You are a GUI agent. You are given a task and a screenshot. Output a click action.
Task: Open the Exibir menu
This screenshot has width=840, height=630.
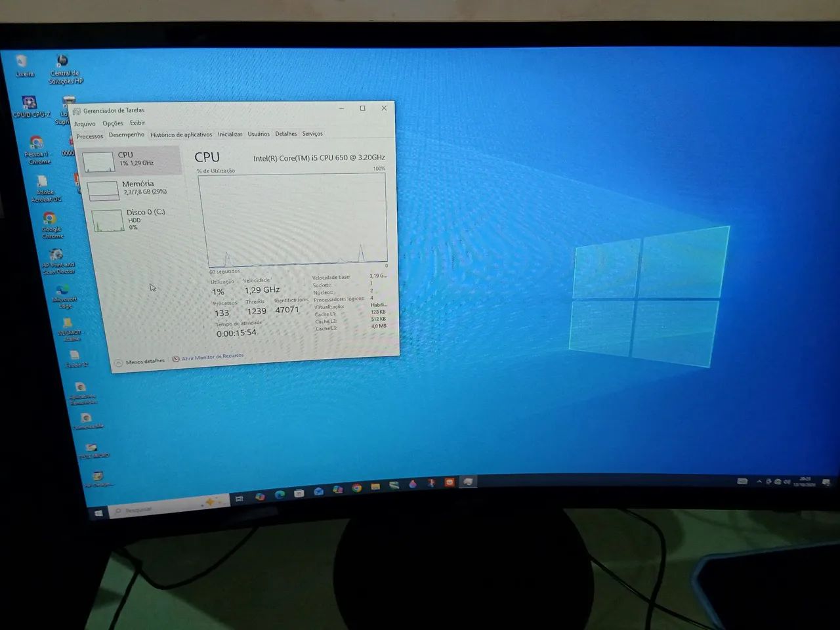[x=137, y=123]
